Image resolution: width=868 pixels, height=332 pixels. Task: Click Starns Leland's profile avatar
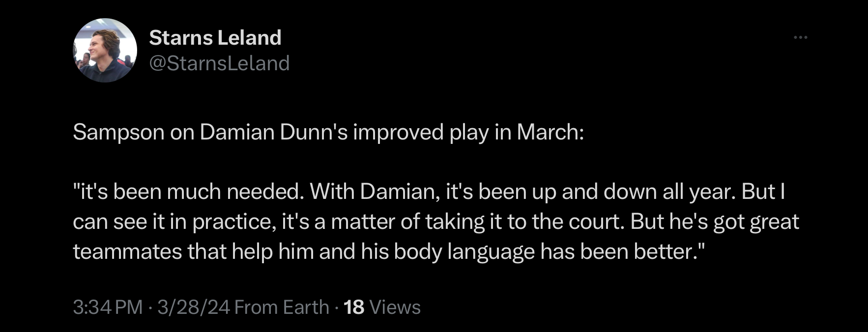tap(105, 50)
